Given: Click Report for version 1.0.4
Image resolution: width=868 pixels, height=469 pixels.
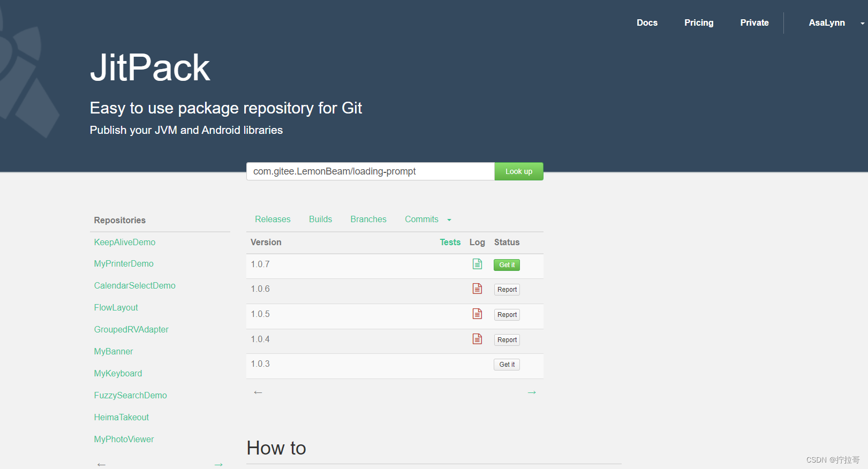Looking at the screenshot, I should coord(507,340).
